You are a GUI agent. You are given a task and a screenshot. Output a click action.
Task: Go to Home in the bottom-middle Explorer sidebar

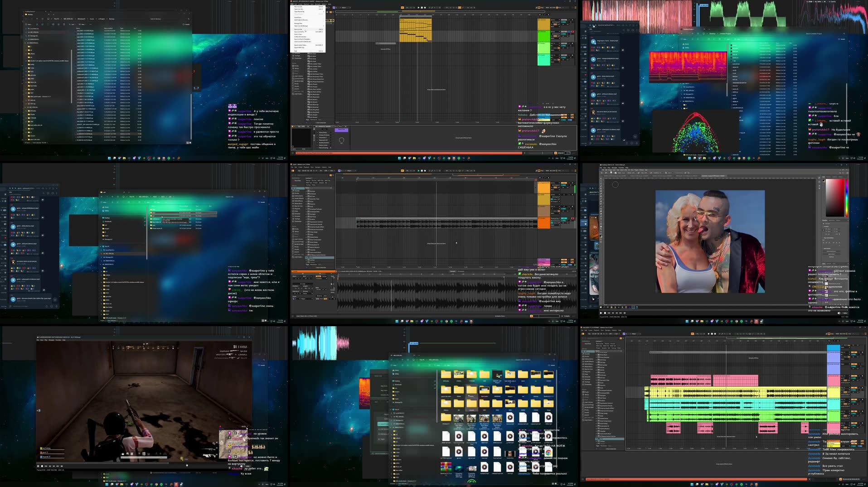coord(396,370)
